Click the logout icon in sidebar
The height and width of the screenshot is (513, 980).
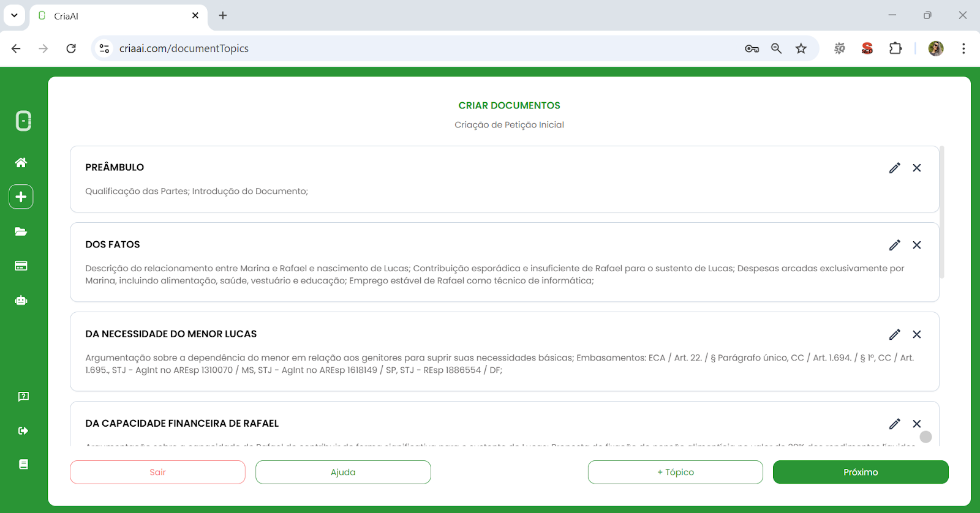click(23, 430)
